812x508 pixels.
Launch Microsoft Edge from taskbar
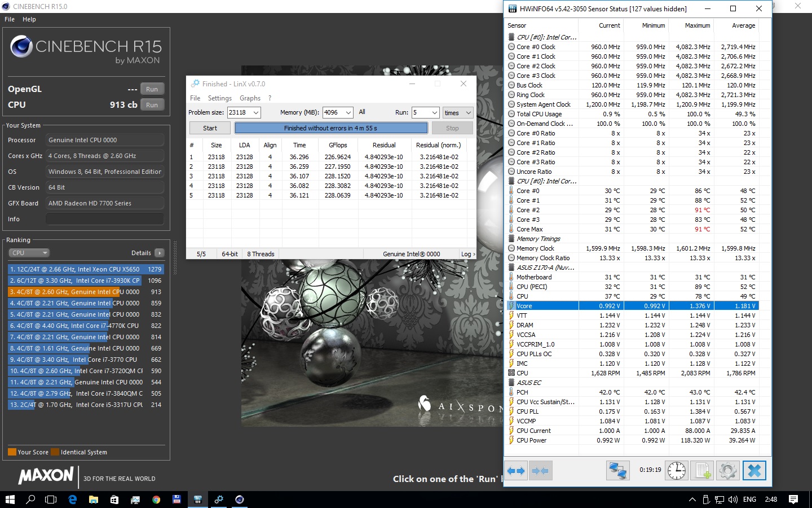[72, 500]
